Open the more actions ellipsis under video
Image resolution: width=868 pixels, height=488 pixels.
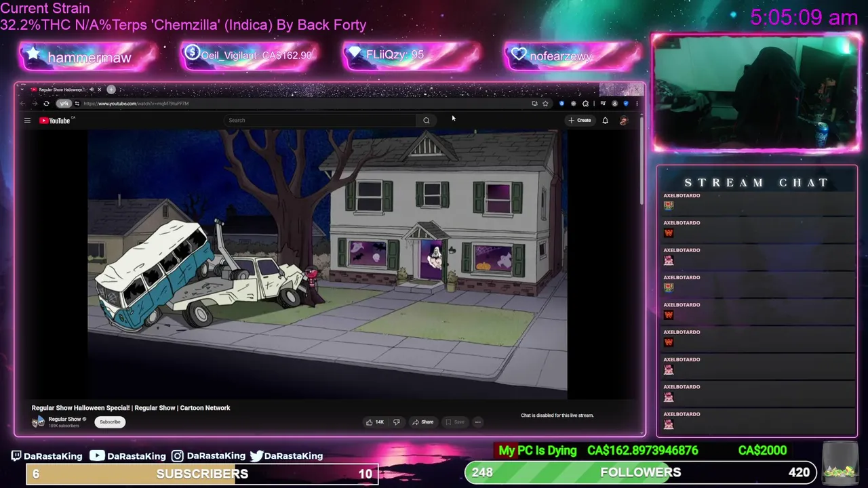pyautogui.click(x=477, y=422)
